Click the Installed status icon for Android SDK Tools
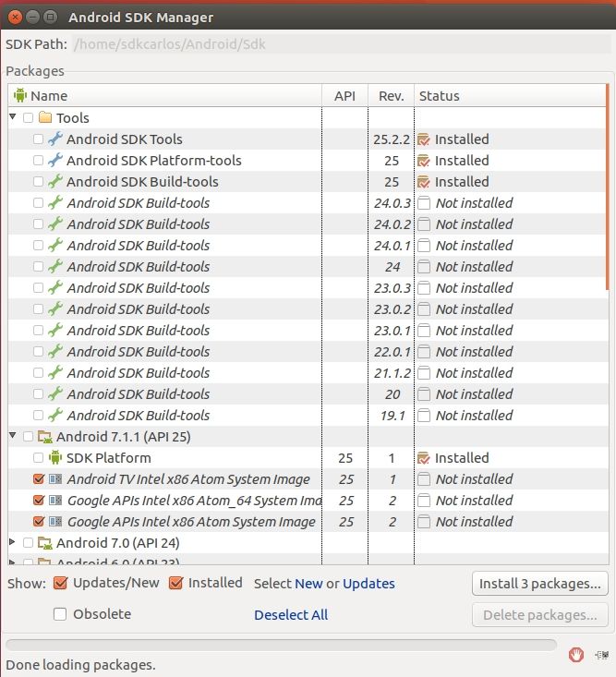Viewport: 616px width, 677px height. pyautogui.click(x=424, y=139)
